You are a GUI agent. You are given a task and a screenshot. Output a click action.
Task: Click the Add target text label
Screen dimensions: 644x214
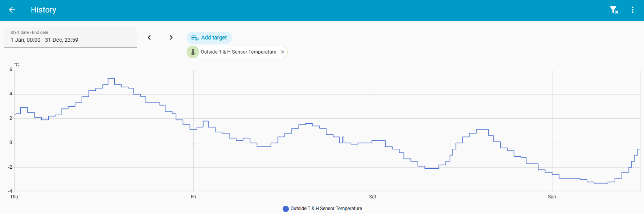tap(214, 37)
